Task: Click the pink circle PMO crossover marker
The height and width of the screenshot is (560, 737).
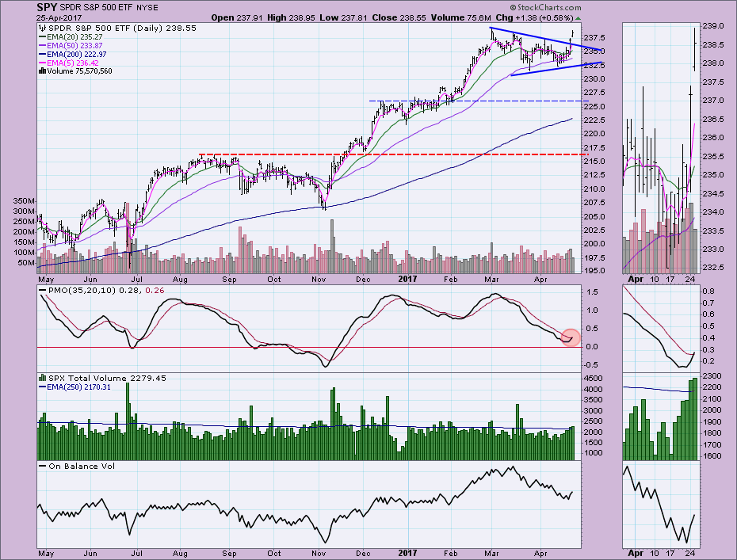Action: point(571,337)
